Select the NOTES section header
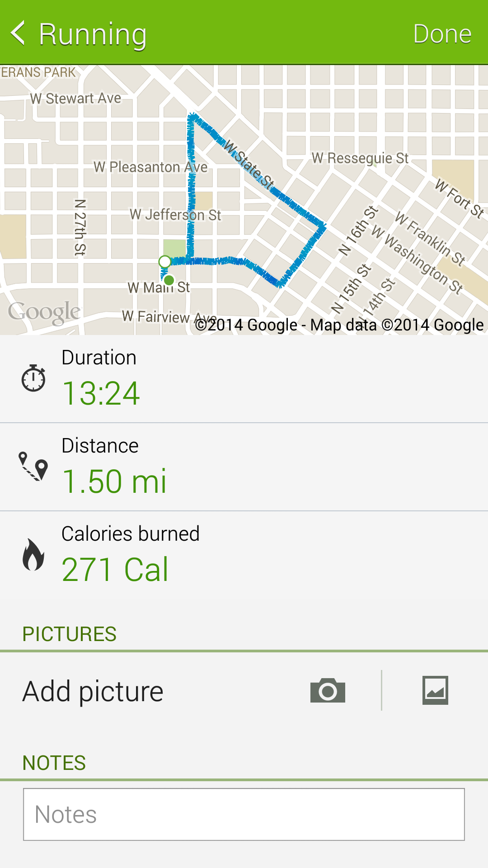Screen dimensions: 488x868 tap(54, 763)
